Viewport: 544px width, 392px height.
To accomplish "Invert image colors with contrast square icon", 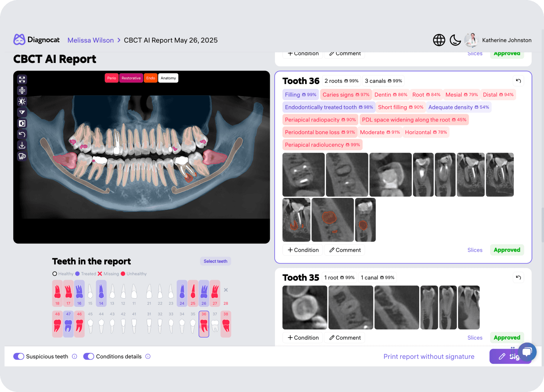I will (x=22, y=123).
